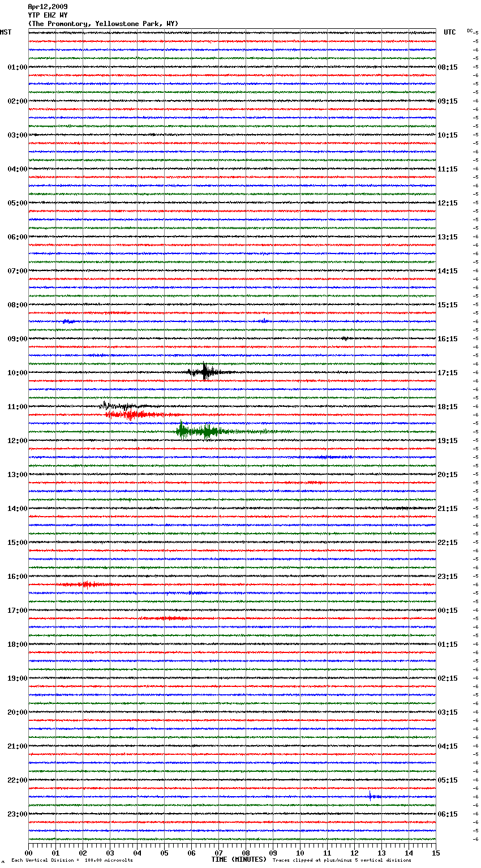This screenshot has width=481, height=868.
Task: Click the date label Apr12,2009
Action: pyautogui.click(x=48, y=7)
